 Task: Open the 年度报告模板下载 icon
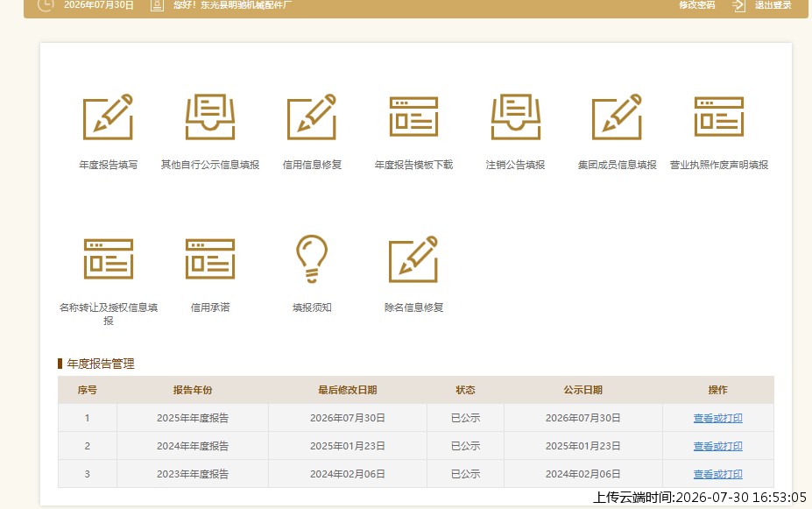413,117
